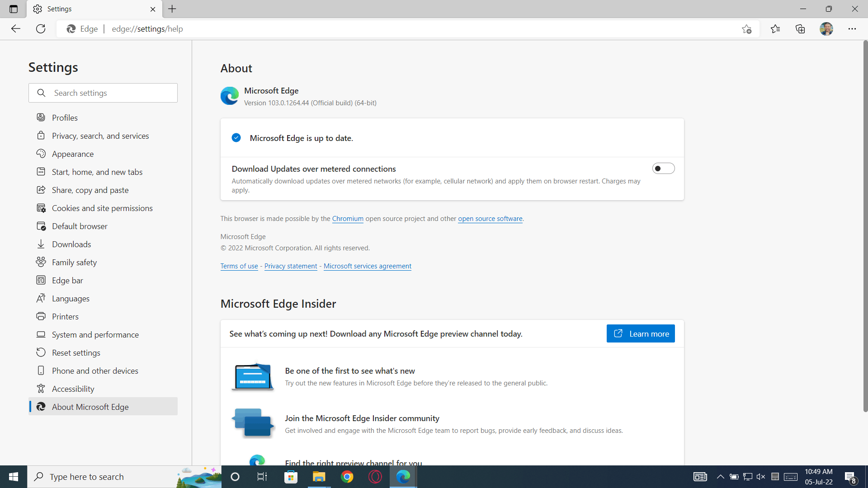868x488 pixels.
Task: Add this page to favorites star icon
Action: point(746,29)
